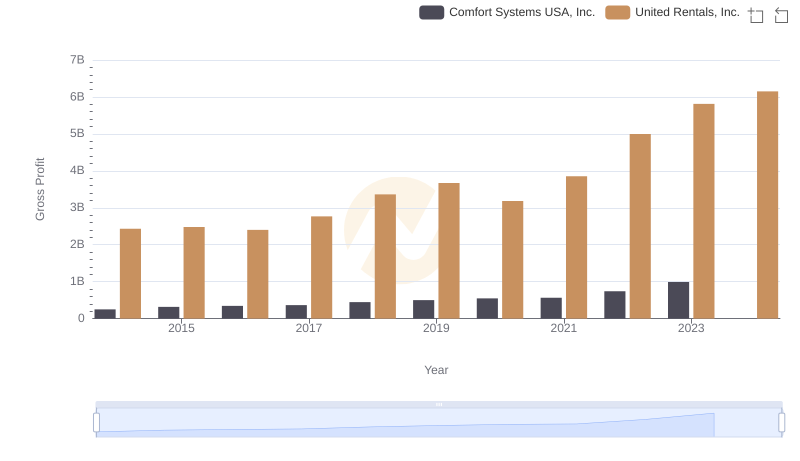This screenshot has width=800, height=461.
Task: Click the Comfort Systems bar for 2022
Action: tap(614, 305)
